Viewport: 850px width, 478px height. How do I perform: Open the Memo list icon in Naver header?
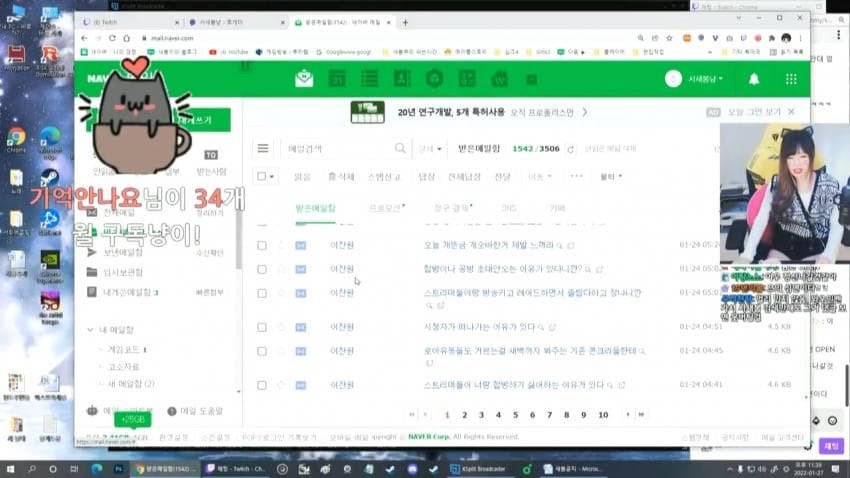point(369,79)
